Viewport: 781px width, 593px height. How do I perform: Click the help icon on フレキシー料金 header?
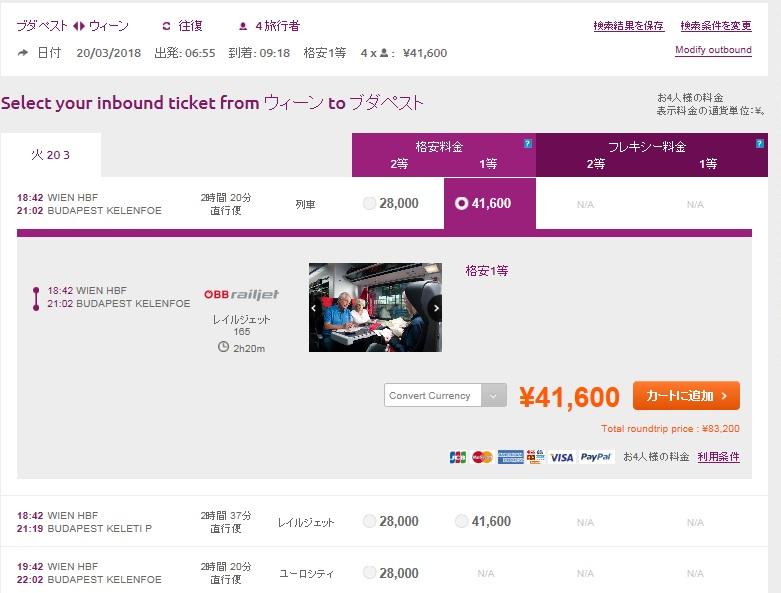(x=760, y=143)
